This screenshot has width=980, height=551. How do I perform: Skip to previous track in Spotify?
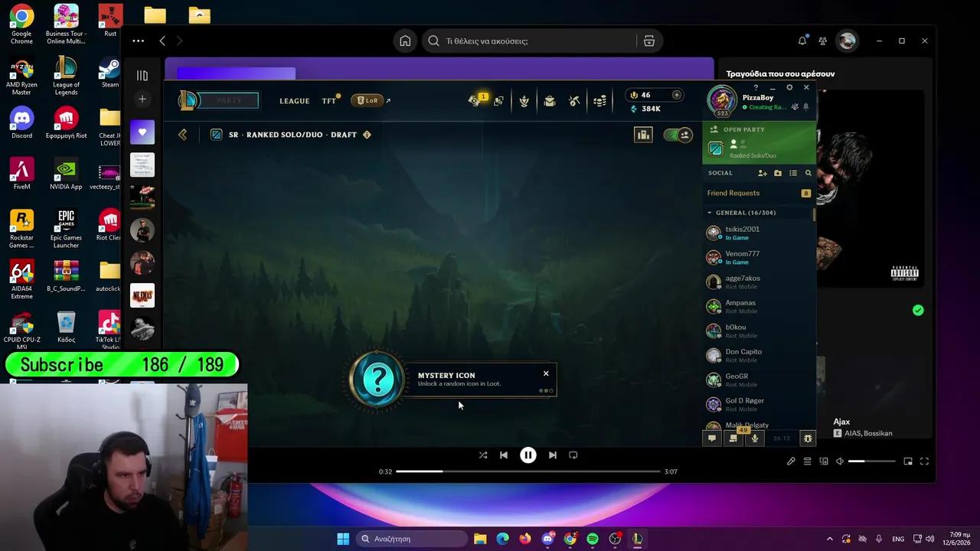pyautogui.click(x=503, y=455)
